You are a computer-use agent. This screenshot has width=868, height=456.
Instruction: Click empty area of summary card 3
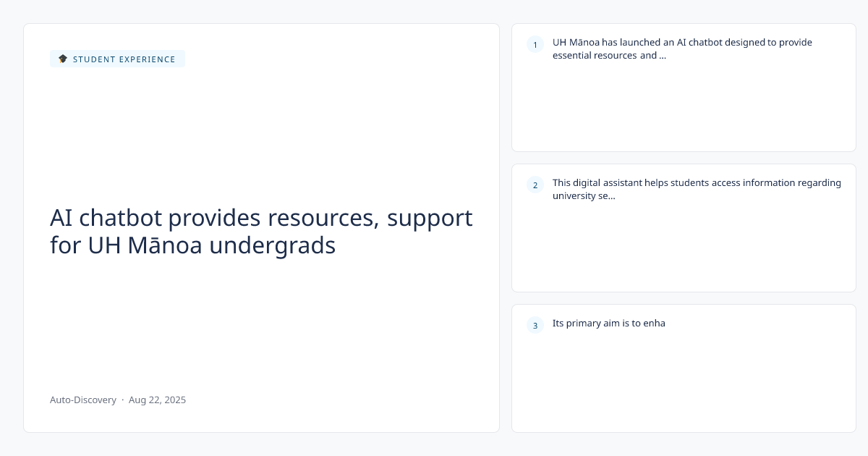coord(684,384)
